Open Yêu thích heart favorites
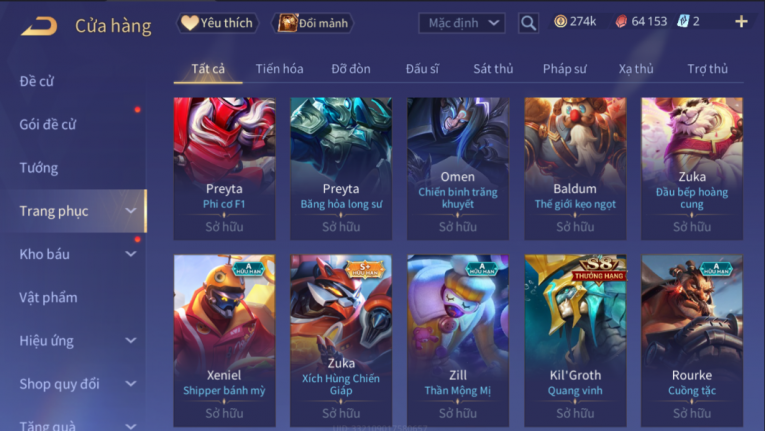The image size is (765, 431). click(217, 23)
